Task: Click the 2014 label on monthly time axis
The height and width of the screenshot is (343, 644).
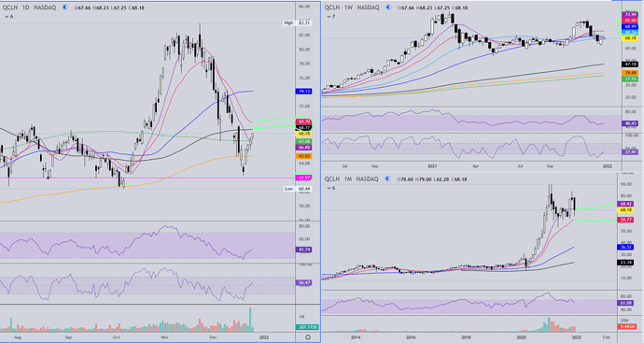Action: (x=356, y=337)
